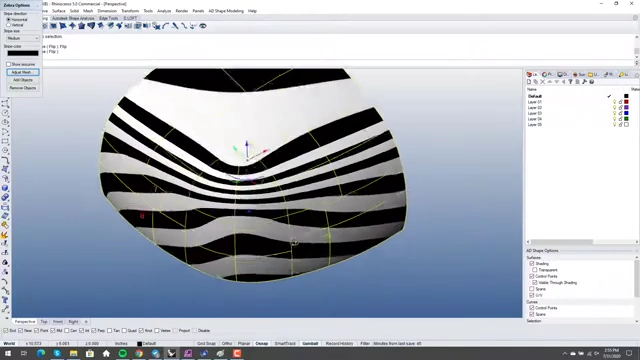Toggle Gumball in status bar
This screenshot has height=360, width=640.
(310, 344)
